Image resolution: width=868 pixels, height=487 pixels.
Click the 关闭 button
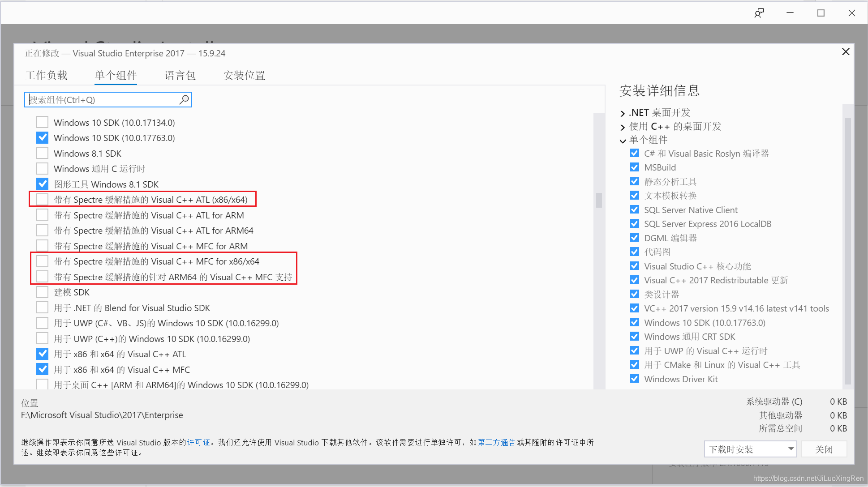pos(824,449)
